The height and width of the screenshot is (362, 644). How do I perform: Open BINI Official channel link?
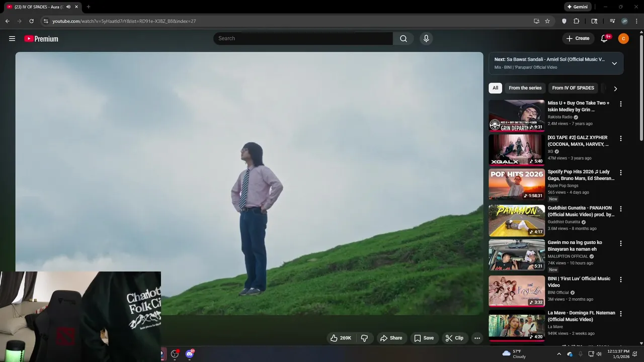pyautogui.click(x=558, y=293)
